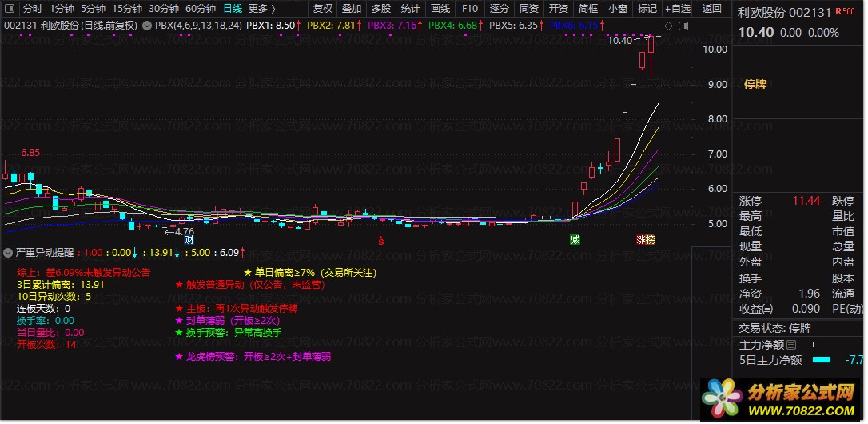Viewport: 868px width, 424px height.
Task: Click the diamond icon on the indicator row
Action: (669, 26)
